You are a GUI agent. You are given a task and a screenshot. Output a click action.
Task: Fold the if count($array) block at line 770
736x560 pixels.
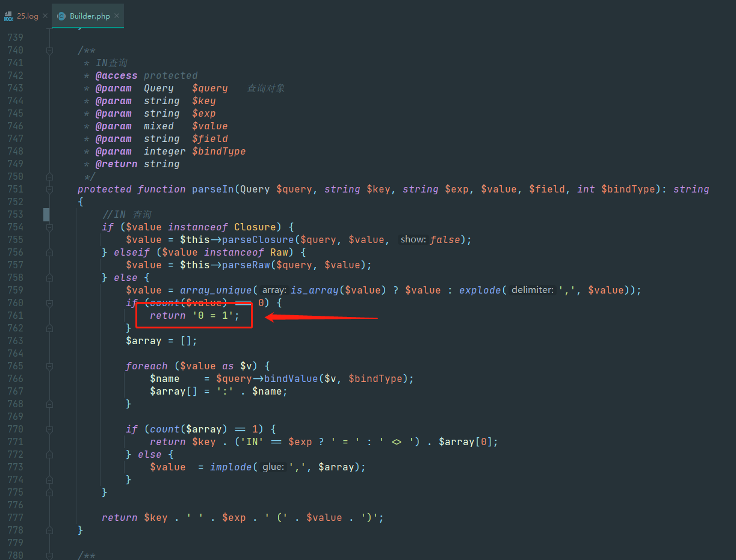pyautogui.click(x=49, y=429)
